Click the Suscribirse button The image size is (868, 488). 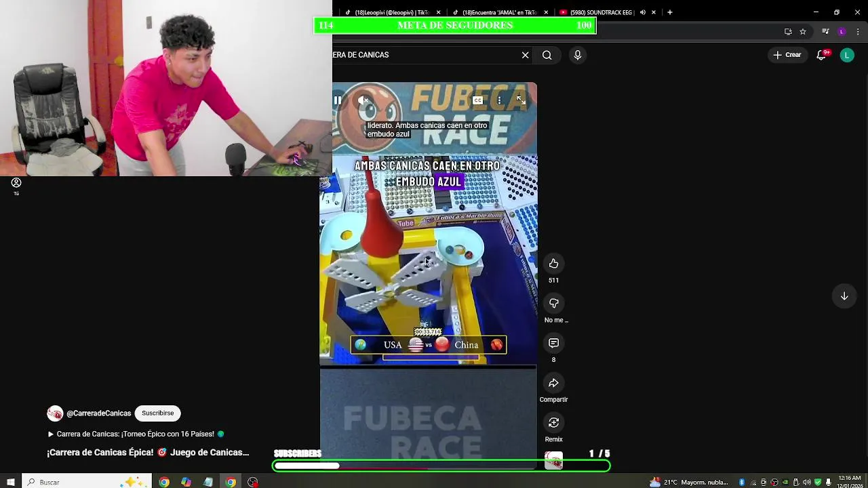157,413
